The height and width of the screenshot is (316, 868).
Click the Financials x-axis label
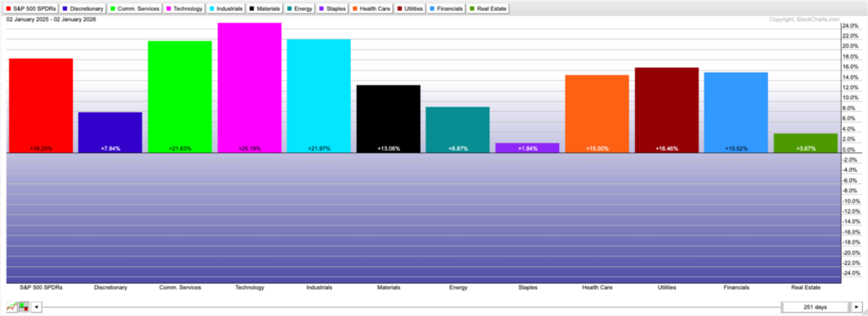pos(737,288)
